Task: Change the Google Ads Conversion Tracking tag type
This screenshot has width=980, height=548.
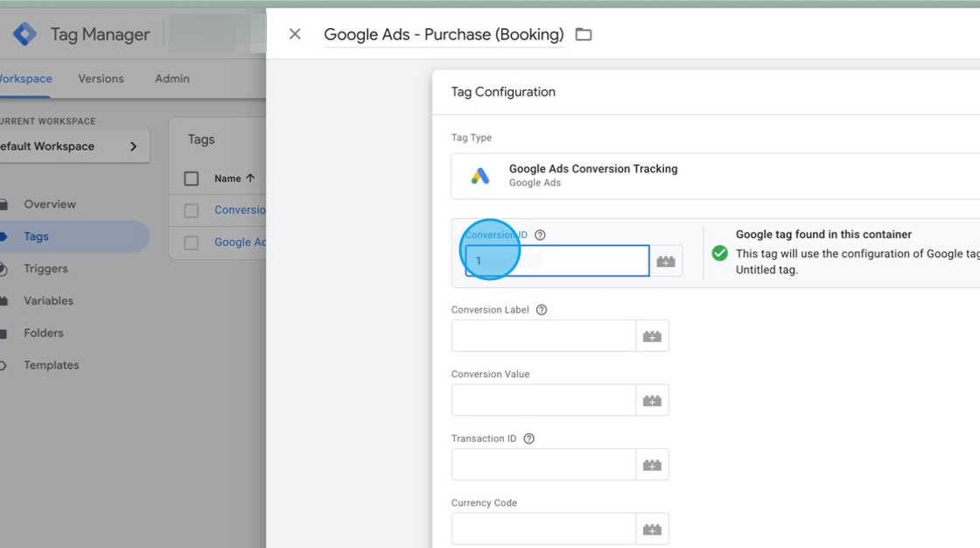Action: [x=715, y=175]
